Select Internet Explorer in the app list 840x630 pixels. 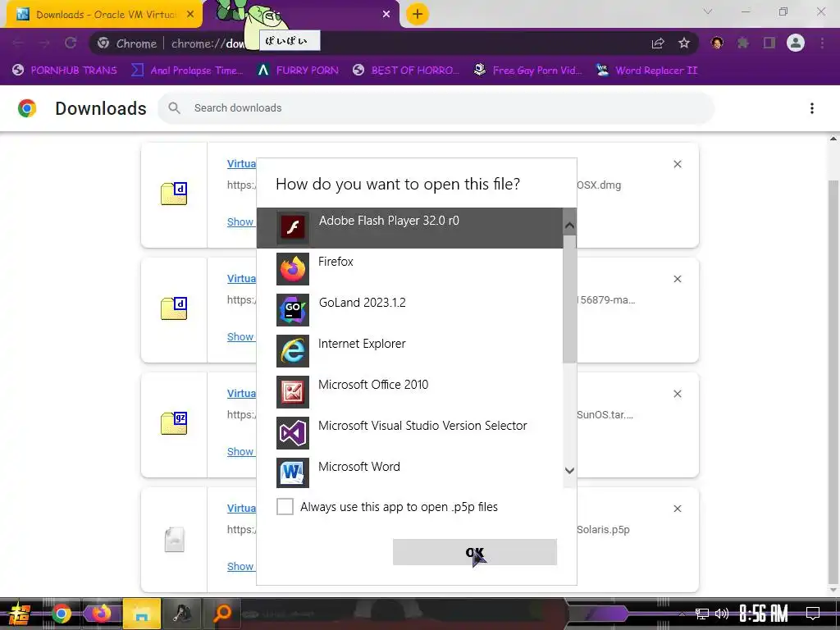click(x=409, y=351)
